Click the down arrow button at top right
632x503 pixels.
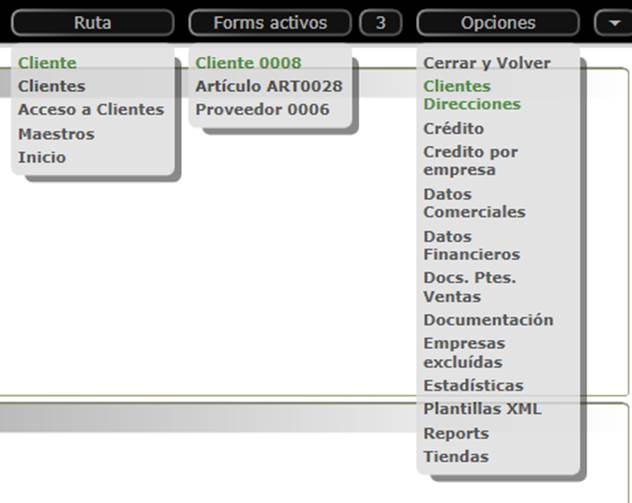click(x=612, y=22)
